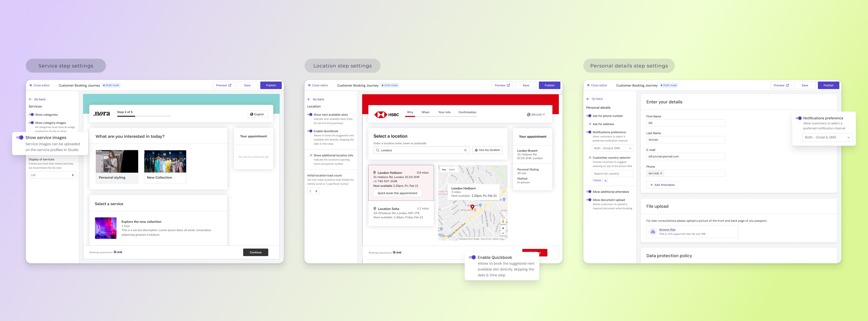
Task: Enable the Ask for address toggle
Action: (589, 124)
